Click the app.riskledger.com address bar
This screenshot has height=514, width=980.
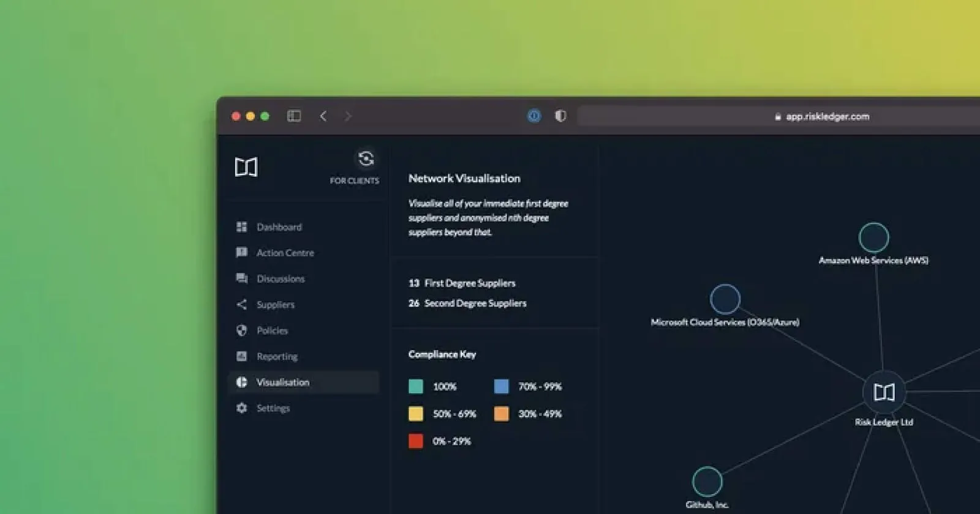click(x=778, y=116)
